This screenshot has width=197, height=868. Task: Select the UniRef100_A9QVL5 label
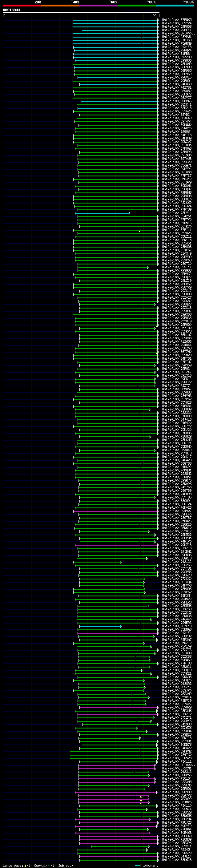pyautogui.click(x=177, y=78)
